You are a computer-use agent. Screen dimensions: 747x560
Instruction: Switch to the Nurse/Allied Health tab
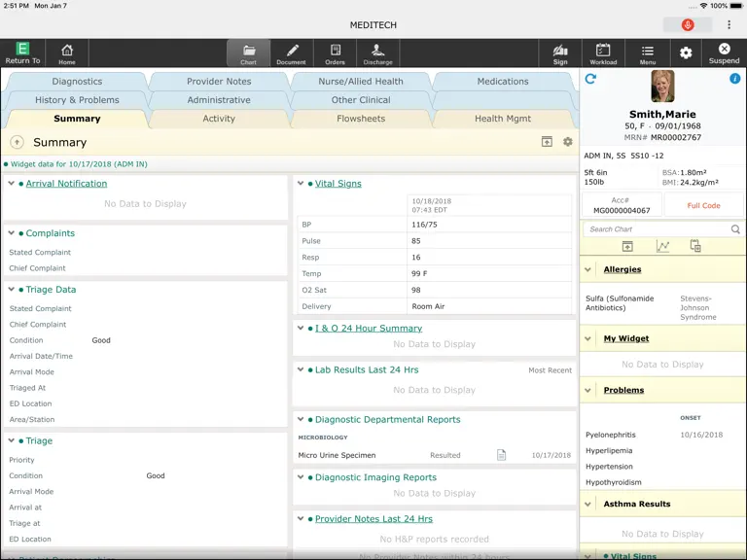(361, 82)
